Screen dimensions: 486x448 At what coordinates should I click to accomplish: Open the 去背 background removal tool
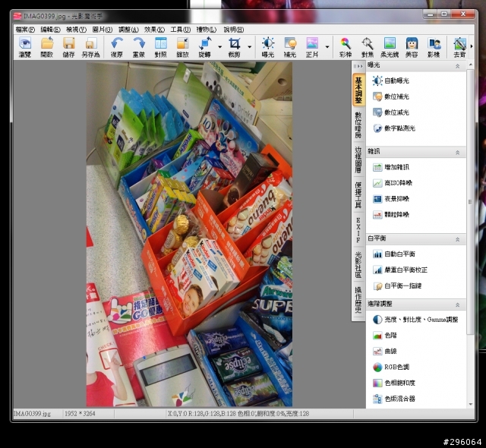point(459,47)
